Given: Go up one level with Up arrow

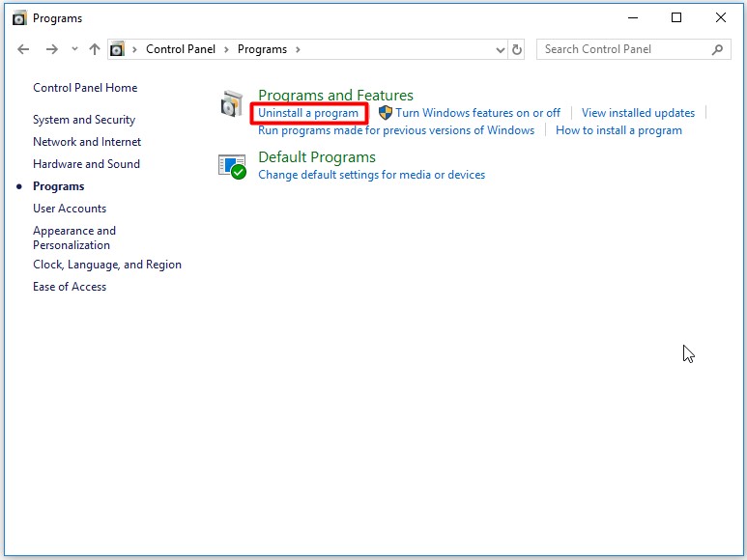Looking at the screenshot, I should point(95,49).
